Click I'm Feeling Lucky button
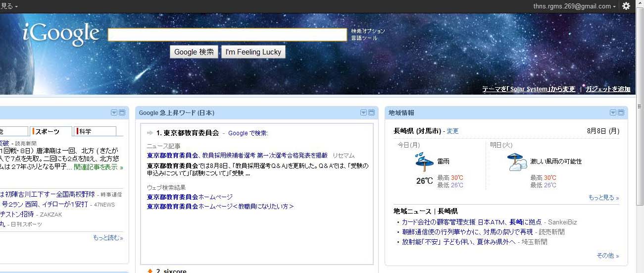This screenshot has height=273, width=644. [x=253, y=52]
